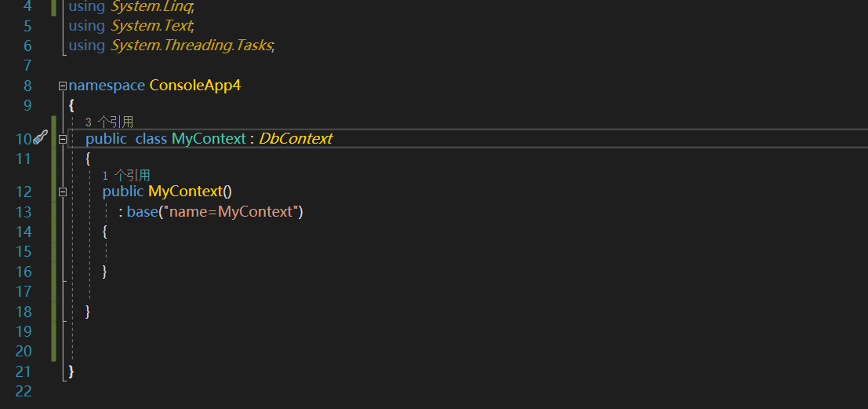Click the namespace keyword on line 8

[107, 86]
